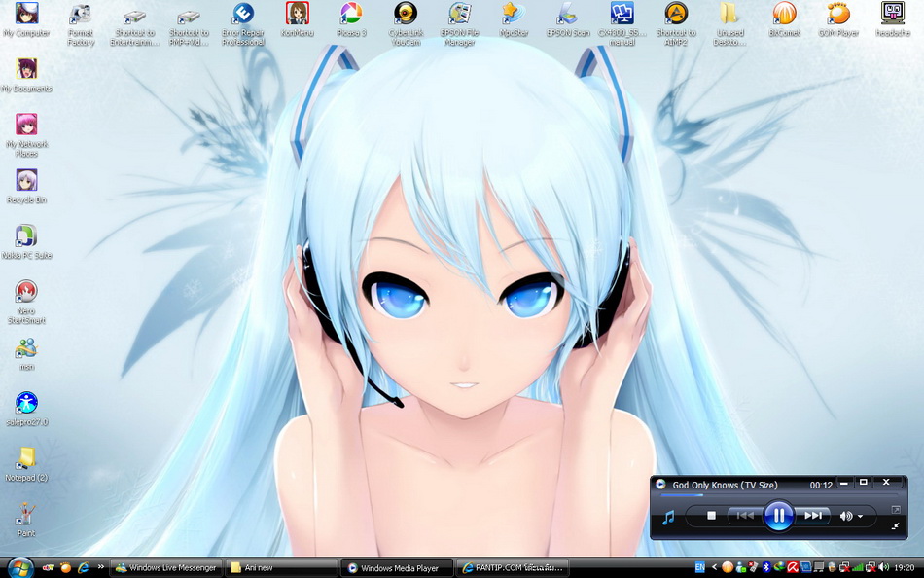Click the 00:12 elapsed time in the media player
The image size is (924, 578).
(821, 485)
